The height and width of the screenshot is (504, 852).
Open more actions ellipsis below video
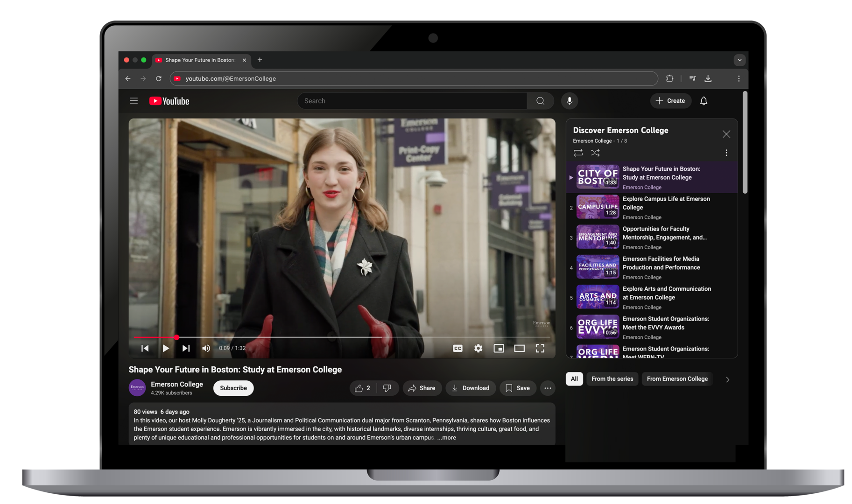coord(548,388)
